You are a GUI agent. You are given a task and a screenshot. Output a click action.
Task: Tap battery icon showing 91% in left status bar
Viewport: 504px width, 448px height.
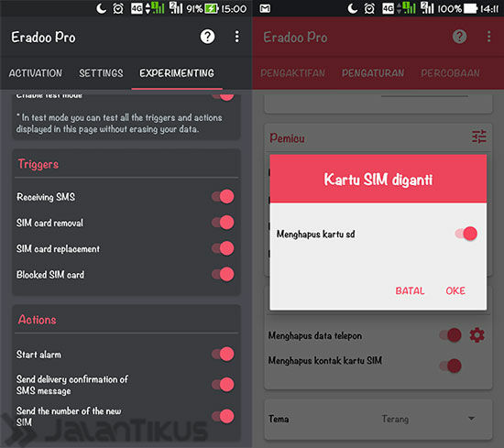click(x=212, y=8)
